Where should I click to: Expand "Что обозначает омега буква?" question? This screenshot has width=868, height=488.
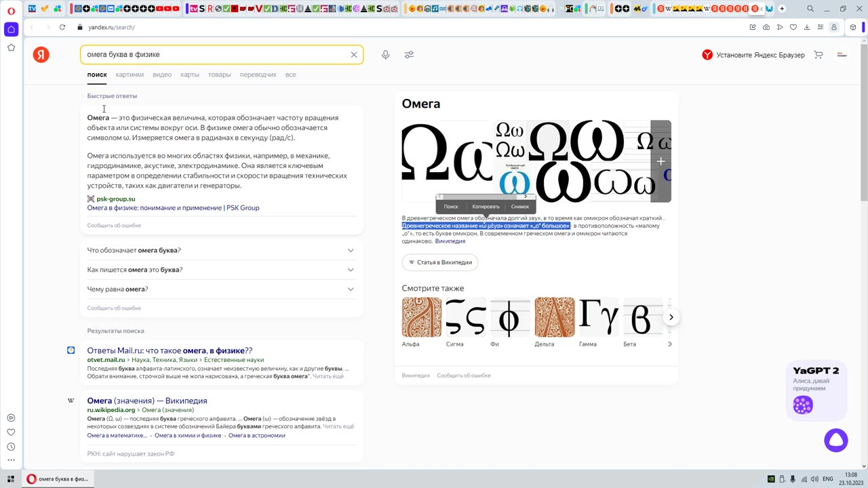222,250
